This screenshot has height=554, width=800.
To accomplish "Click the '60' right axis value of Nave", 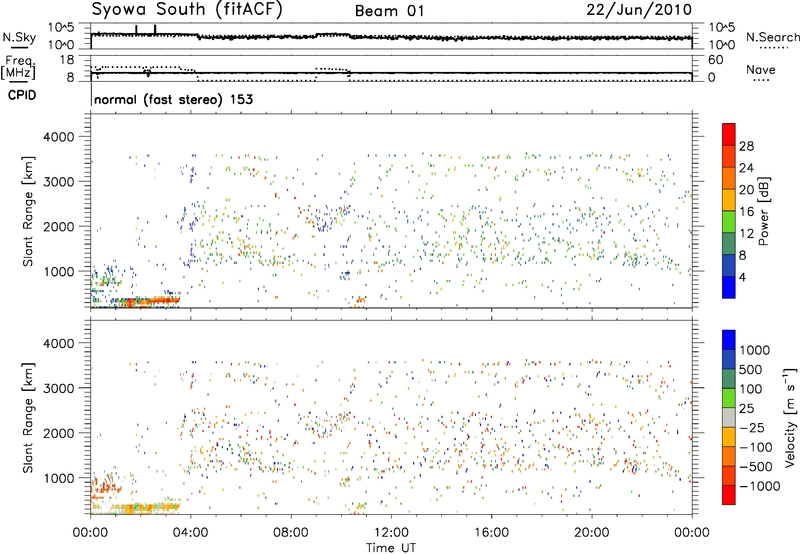I will (x=715, y=60).
